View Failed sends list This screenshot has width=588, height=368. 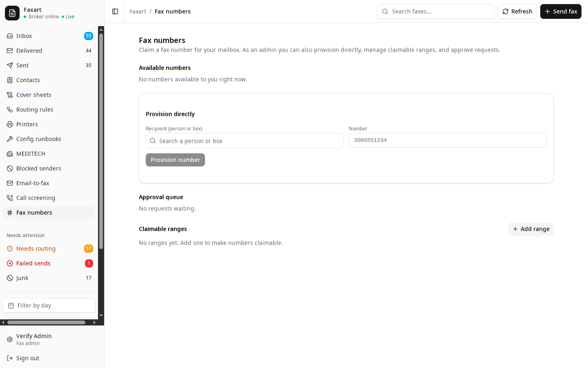pos(49,263)
